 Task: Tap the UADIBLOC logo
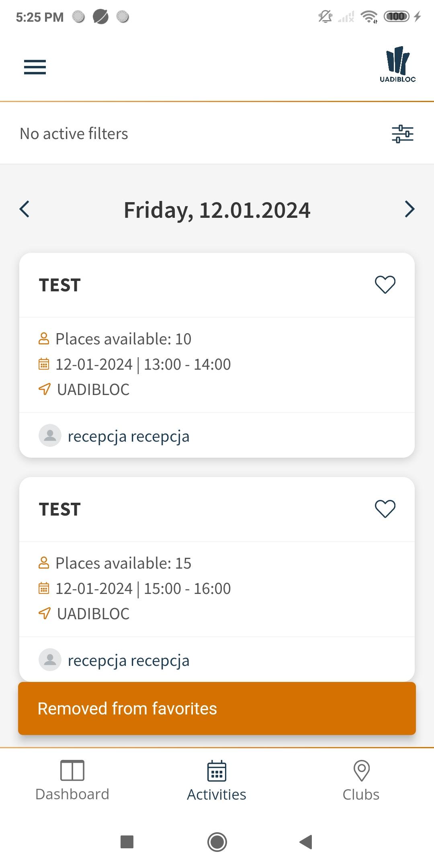(398, 64)
